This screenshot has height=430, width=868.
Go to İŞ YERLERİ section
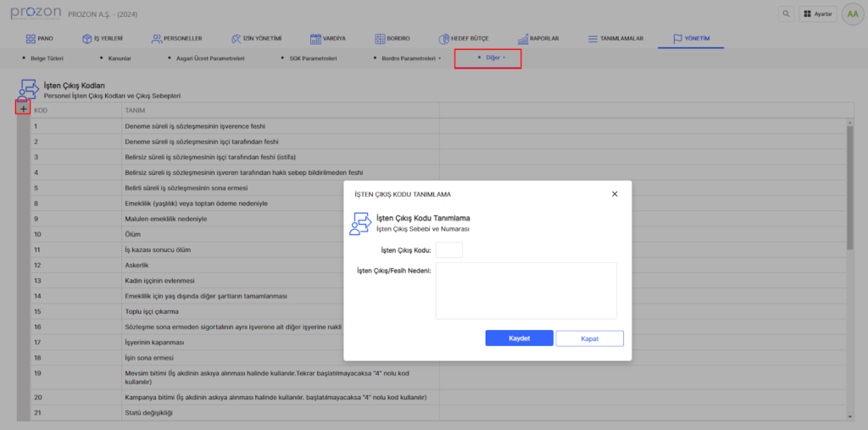pyautogui.click(x=102, y=39)
